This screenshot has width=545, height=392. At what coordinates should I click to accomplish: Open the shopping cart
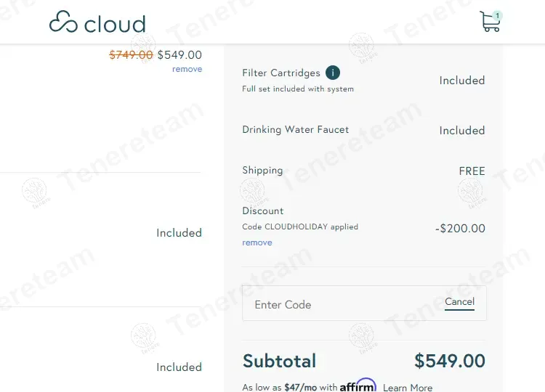click(x=489, y=23)
